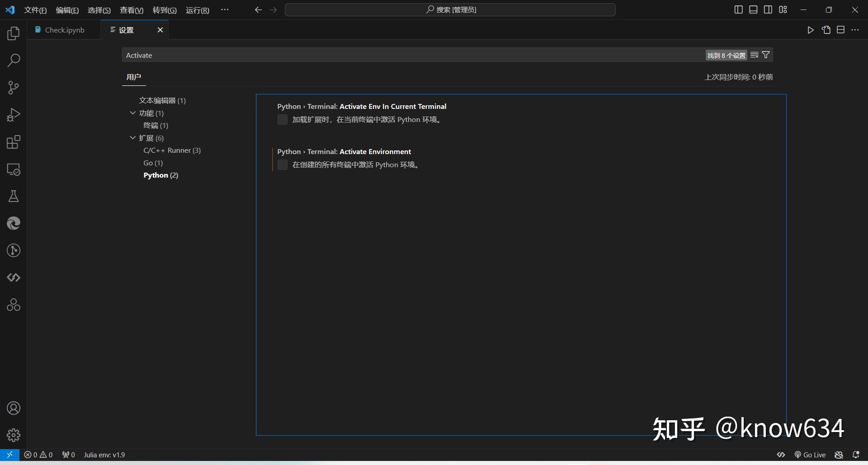
Task: Open the 选择(S) menu
Action: 99,10
